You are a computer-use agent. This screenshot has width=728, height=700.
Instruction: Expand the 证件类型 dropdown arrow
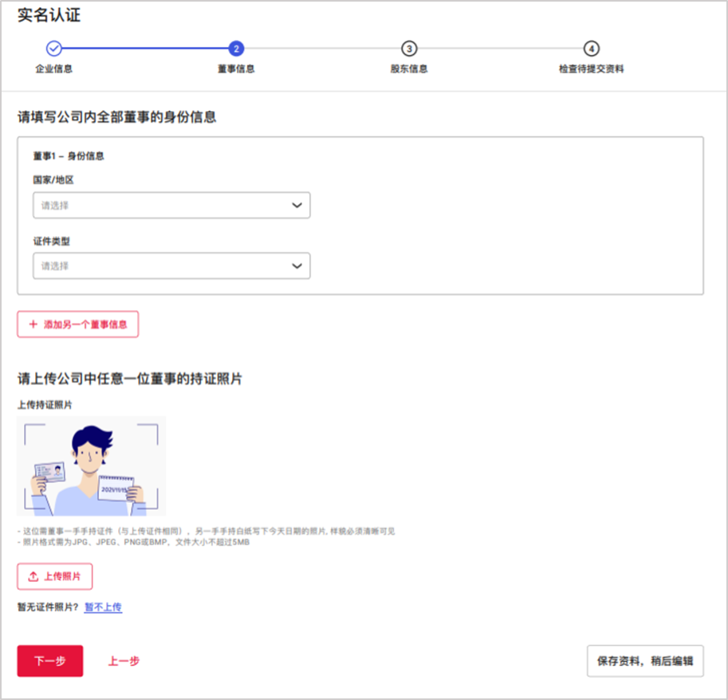coord(297,266)
